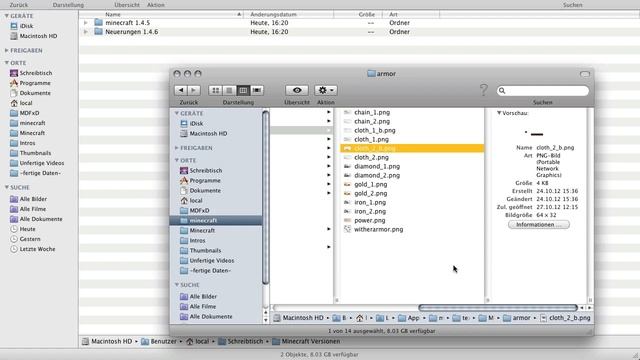Sort by Größe column in back window

[x=358, y=14]
